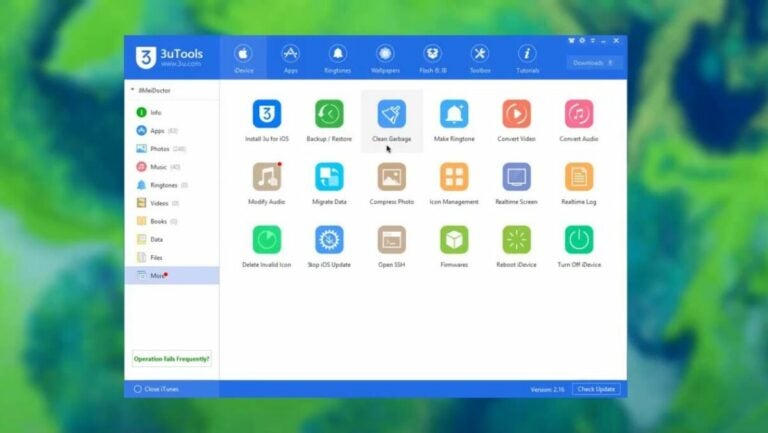Click the Downloads button

tap(594, 63)
